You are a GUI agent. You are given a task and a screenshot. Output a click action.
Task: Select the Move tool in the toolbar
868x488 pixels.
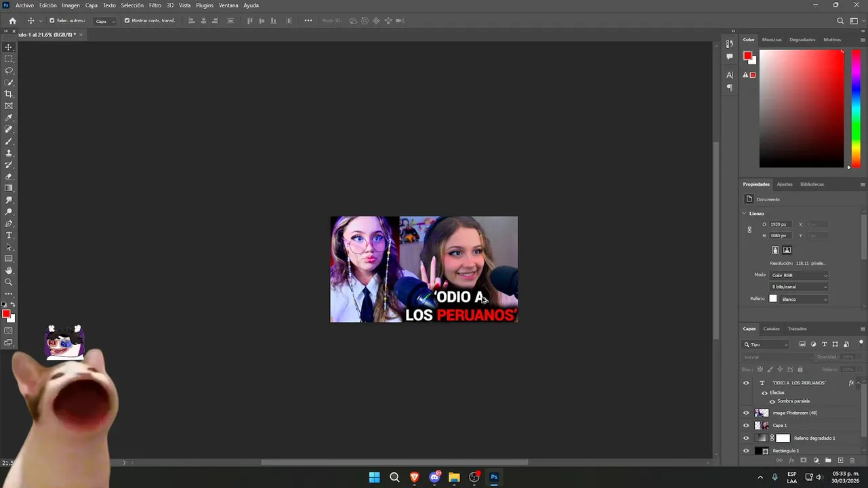tap(9, 47)
